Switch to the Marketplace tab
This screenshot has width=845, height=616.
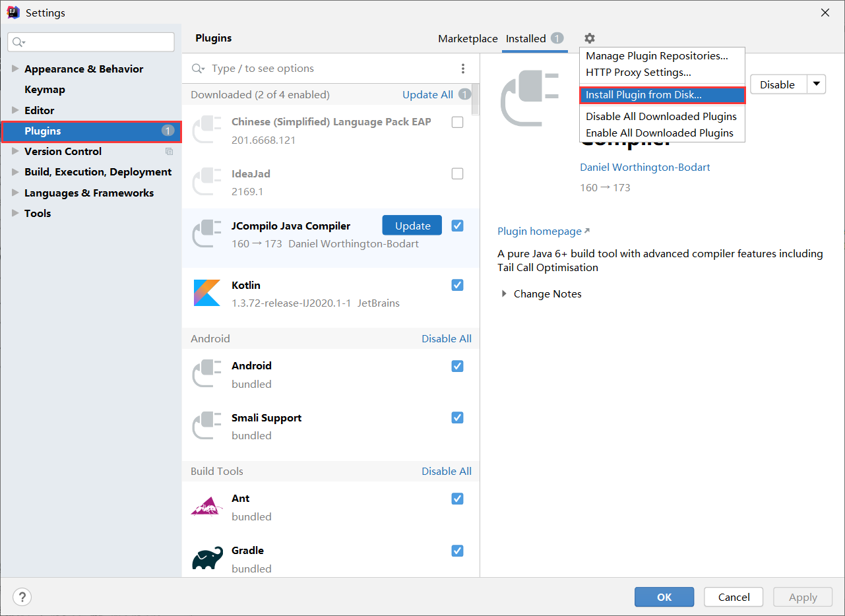click(x=468, y=39)
